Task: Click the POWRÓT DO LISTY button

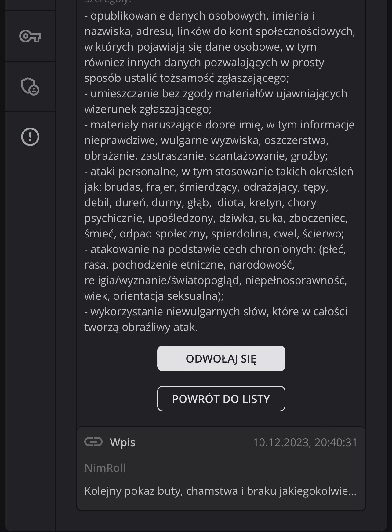Action: pyautogui.click(x=221, y=399)
